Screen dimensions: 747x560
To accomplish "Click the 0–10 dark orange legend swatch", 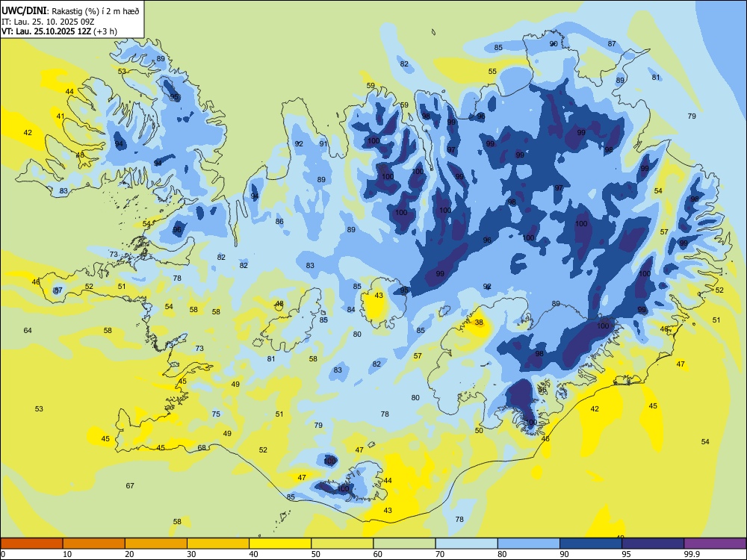I will tap(32, 544).
